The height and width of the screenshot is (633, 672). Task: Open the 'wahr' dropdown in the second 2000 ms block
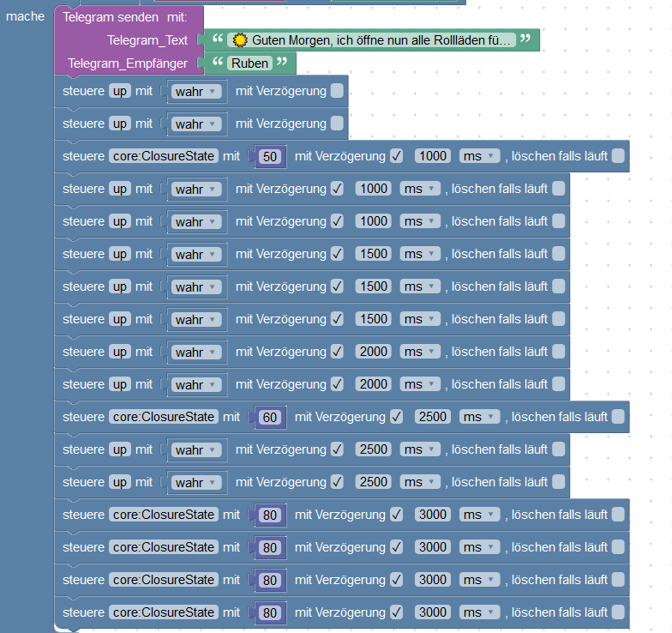(196, 384)
